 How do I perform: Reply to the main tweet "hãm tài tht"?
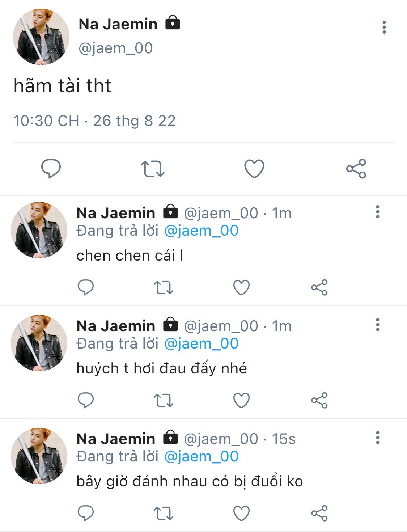pyautogui.click(x=51, y=169)
